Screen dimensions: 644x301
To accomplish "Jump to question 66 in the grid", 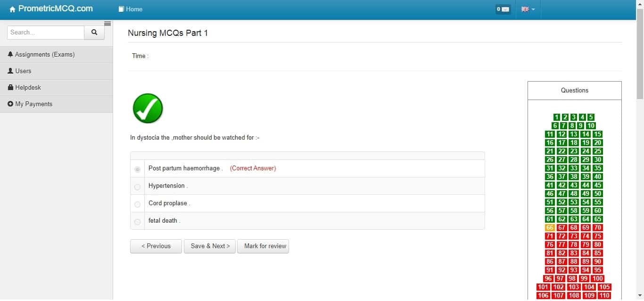I will pos(550,227).
